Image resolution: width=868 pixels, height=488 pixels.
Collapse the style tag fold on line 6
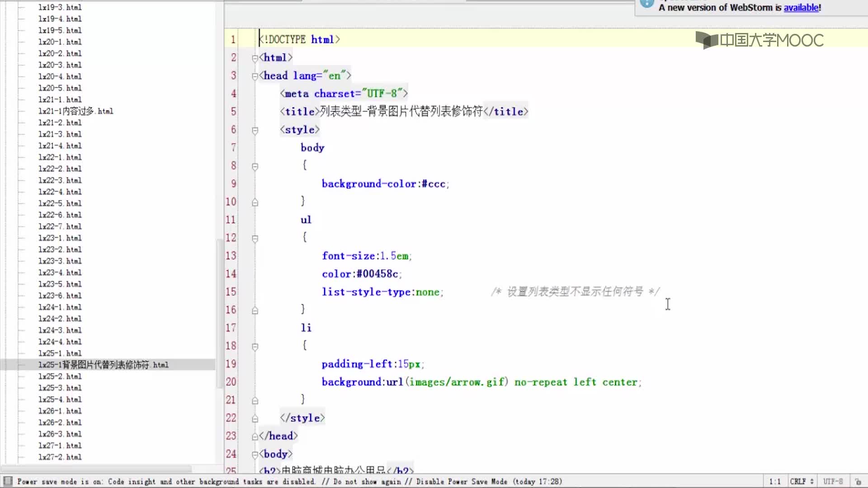click(x=255, y=131)
